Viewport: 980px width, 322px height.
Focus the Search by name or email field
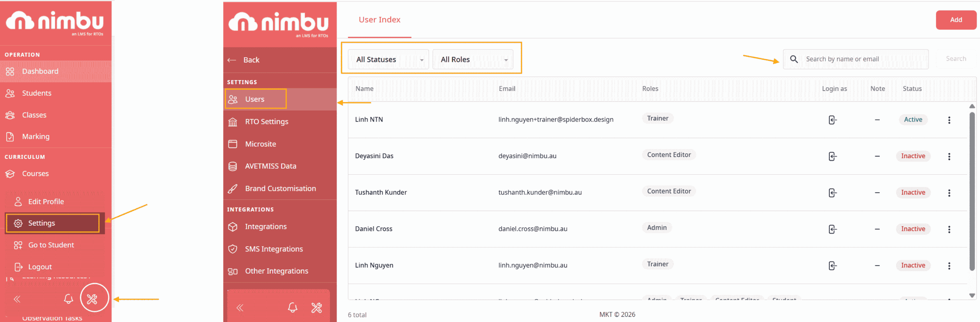[x=855, y=59]
